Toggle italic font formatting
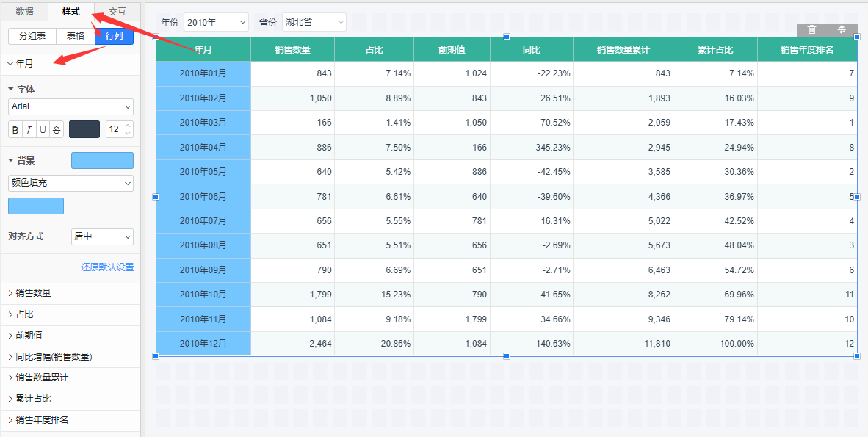Image resolution: width=868 pixels, height=437 pixels. (29, 130)
